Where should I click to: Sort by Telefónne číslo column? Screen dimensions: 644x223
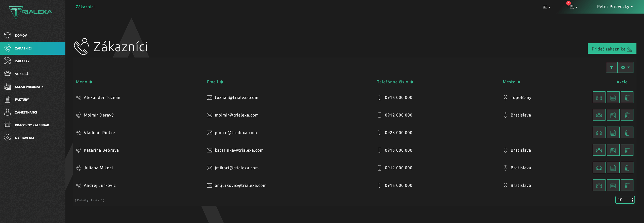tap(395, 82)
